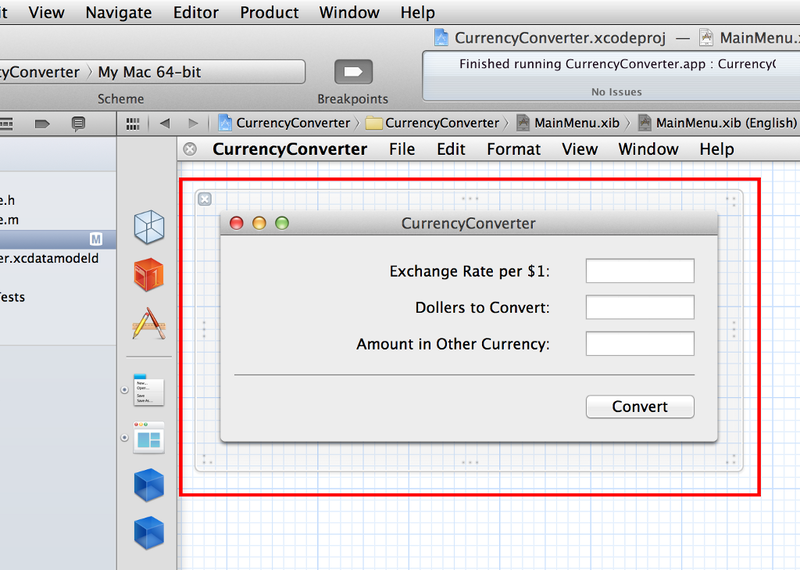Go back using the jump bar arrow

(164, 123)
